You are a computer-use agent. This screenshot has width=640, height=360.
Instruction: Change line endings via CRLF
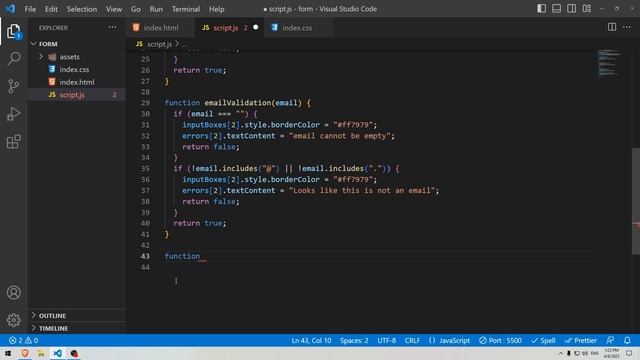pos(412,340)
